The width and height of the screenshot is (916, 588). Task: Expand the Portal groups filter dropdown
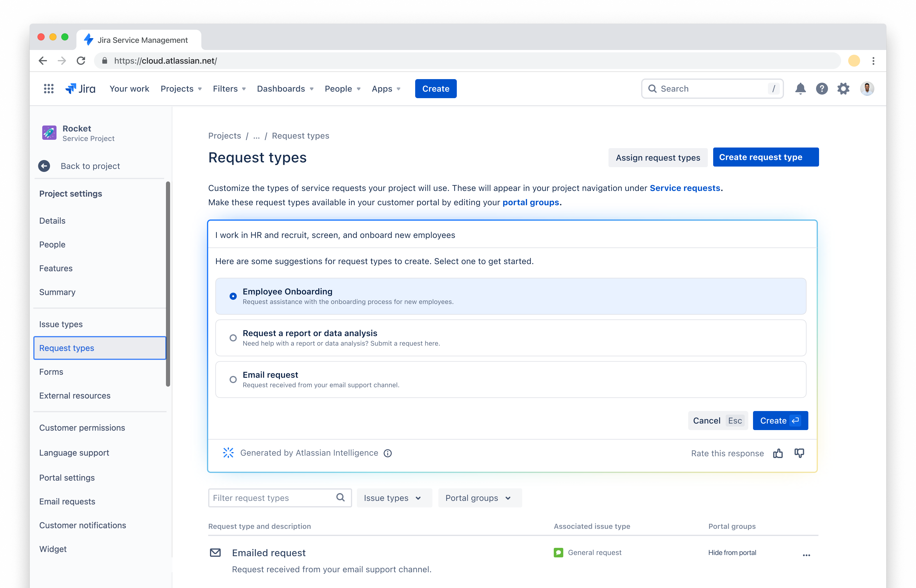[480, 498]
